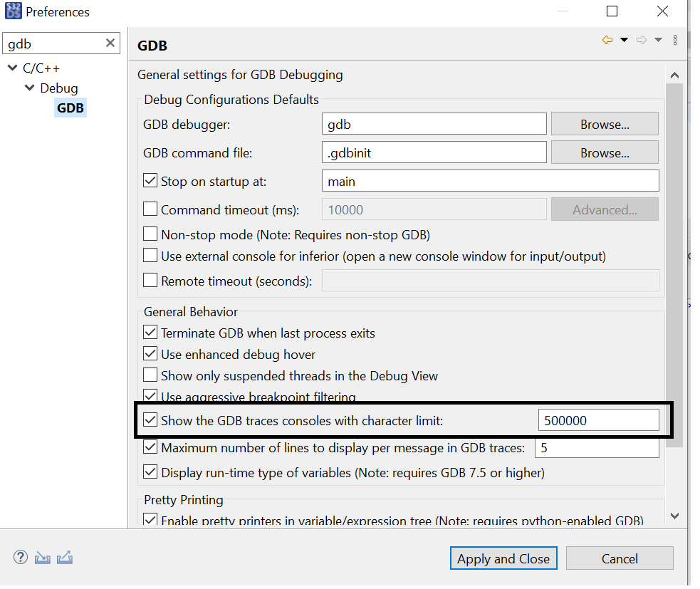Uncheck Use enhanced debug hover
This screenshot has width=700, height=589.
tap(150, 354)
